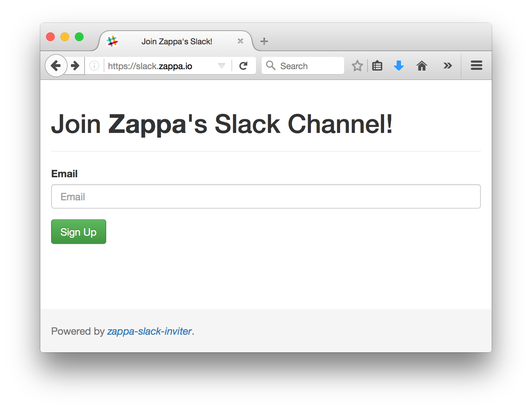Click the address bar URL slack.zappa.io
Image resolution: width=532 pixels, height=410 pixels.
pos(150,66)
